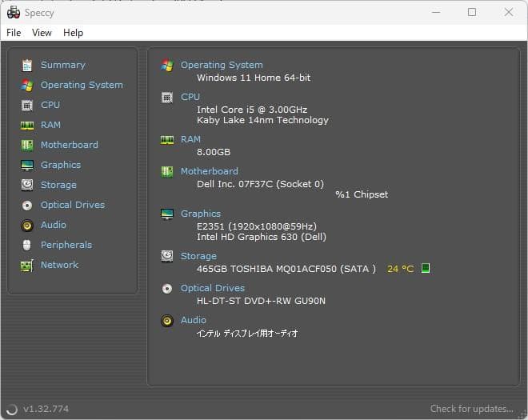Image resolution: width=528 pixels, height=420 pixels.
Task: Click the CPU chip icon in summary panel
Action: [167, 98]
